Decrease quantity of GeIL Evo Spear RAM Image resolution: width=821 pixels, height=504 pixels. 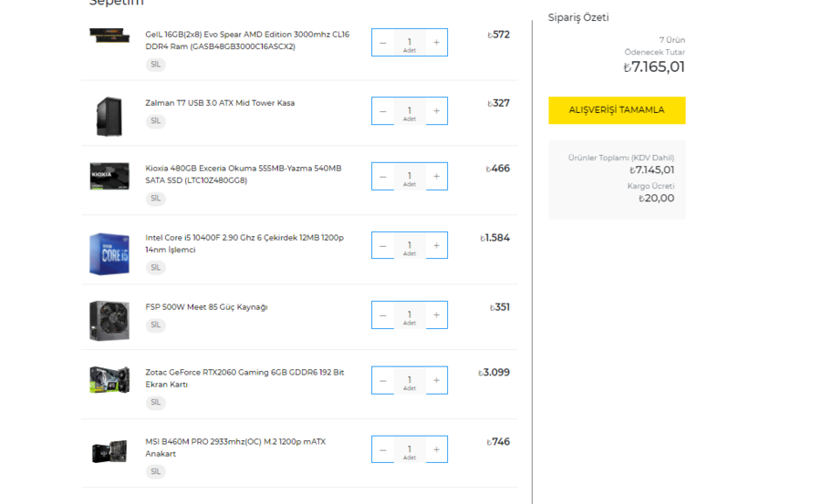[x=383, y=42]
